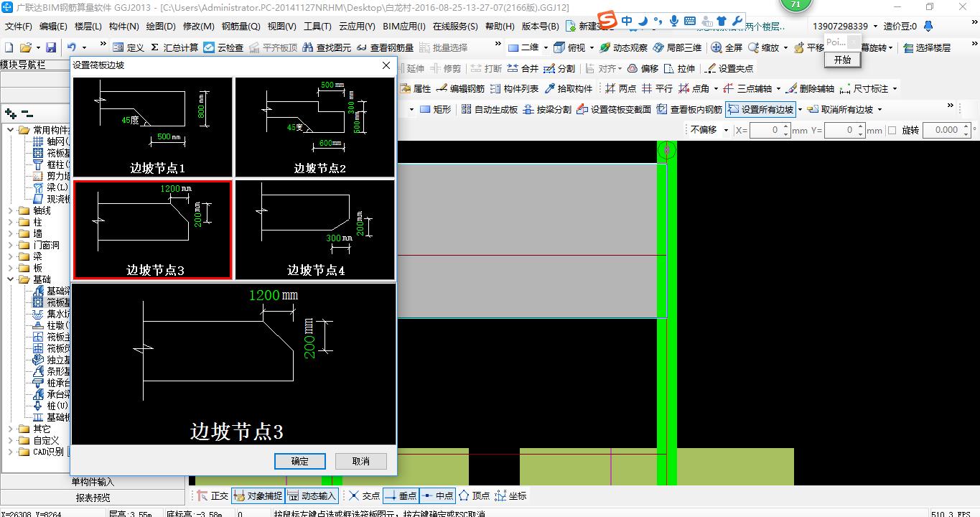
Task: Open 属性 properties panel
Action: 415,88
